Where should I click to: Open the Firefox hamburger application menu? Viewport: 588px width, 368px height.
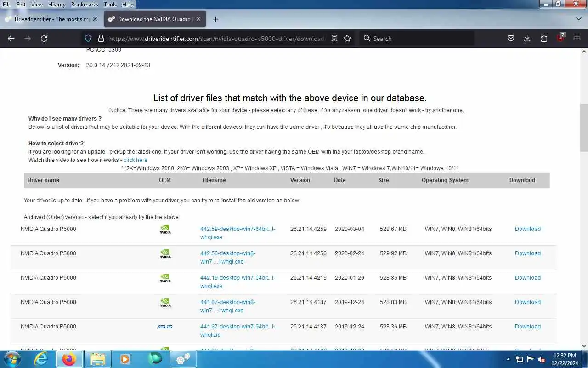tap(577, 39)
